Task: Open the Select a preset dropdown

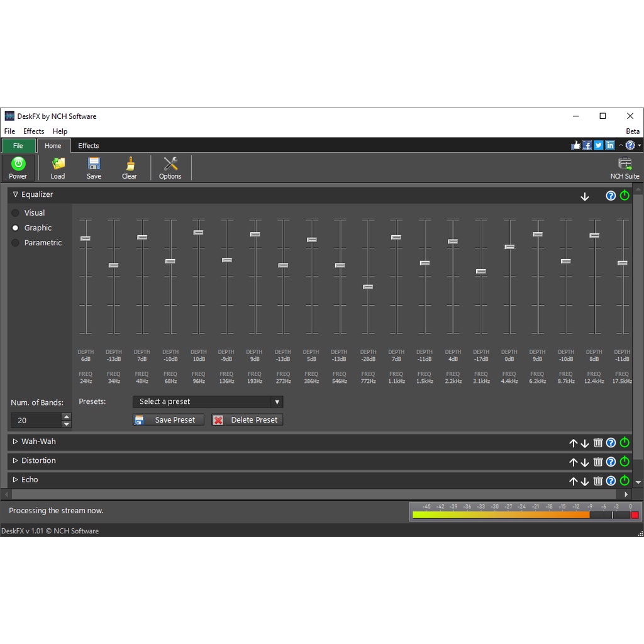Action: coord(208,402)
